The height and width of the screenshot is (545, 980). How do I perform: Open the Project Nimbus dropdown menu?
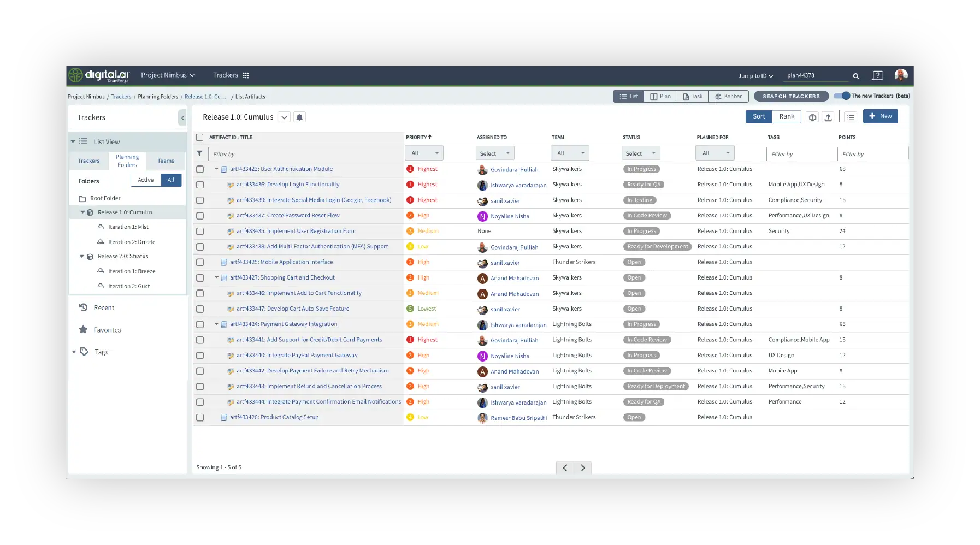click(x=168, y=75)
